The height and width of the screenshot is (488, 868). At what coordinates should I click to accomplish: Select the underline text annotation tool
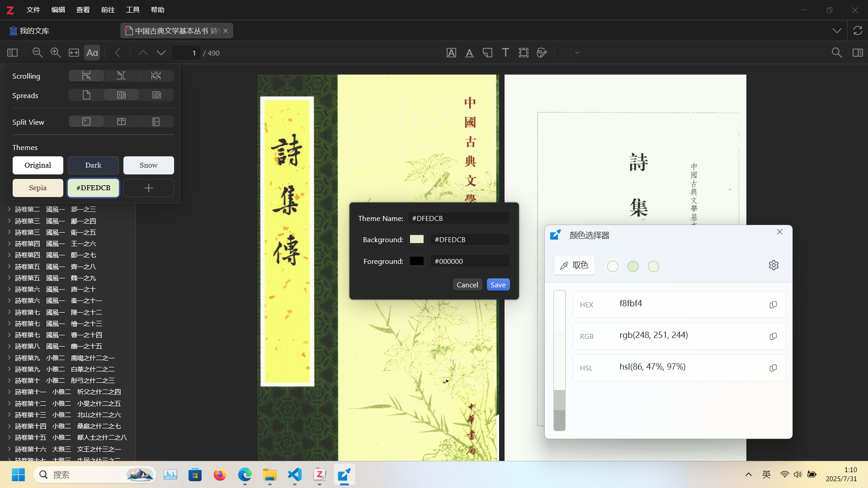click(469, 53)
